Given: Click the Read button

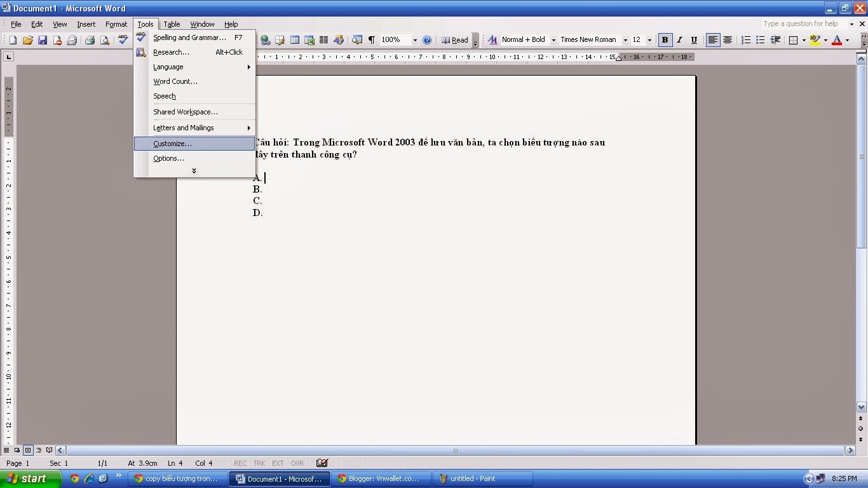Looking at the screenshot, I should pyautogui.click(x=455, y=40).
